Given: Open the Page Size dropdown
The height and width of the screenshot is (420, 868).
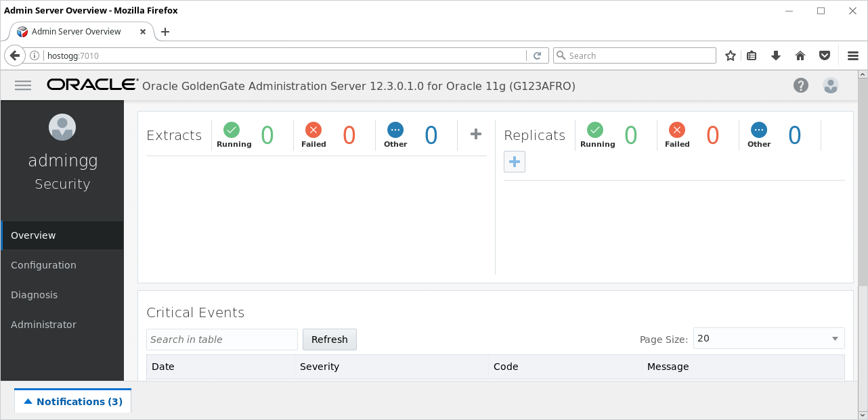Looking at the screenshot, I should point(769,338).
